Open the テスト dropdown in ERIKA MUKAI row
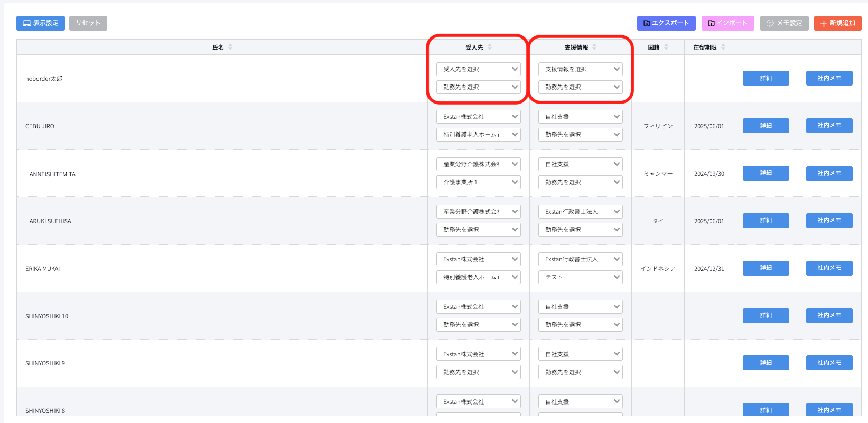868x423 pixels. pyautogui.click(x=580, y=277)
